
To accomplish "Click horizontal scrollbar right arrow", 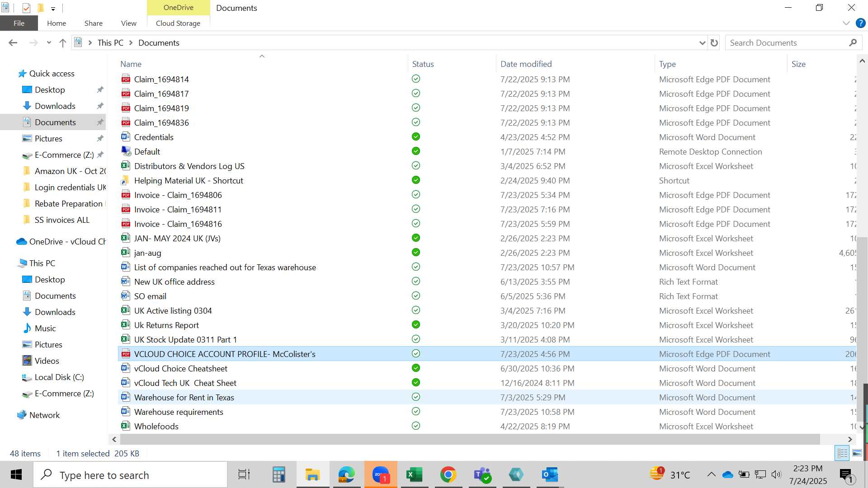I will 850,439.
